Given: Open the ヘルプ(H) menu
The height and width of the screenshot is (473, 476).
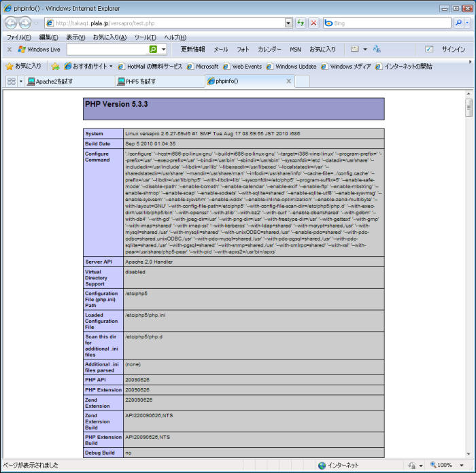Looking at the screenshot, I should 175,37.
